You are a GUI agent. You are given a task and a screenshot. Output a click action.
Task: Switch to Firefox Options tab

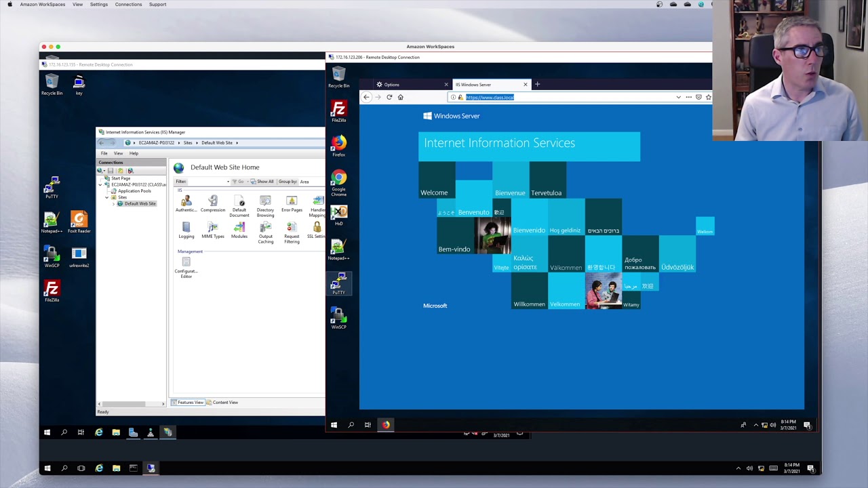pos(412,85)
